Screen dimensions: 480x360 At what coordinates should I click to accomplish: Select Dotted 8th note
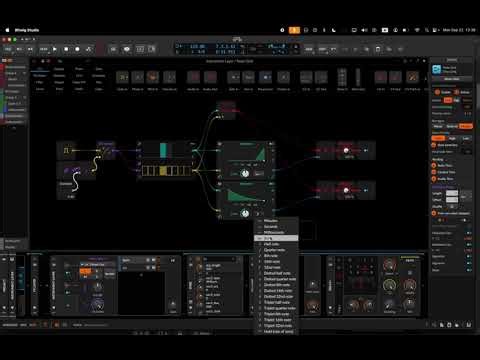coord(277,285)
